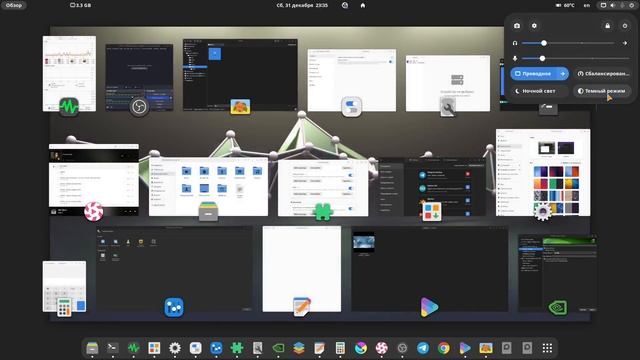
Task: Switch to the blank text editor window thumbnail
Action: point(302,269)
